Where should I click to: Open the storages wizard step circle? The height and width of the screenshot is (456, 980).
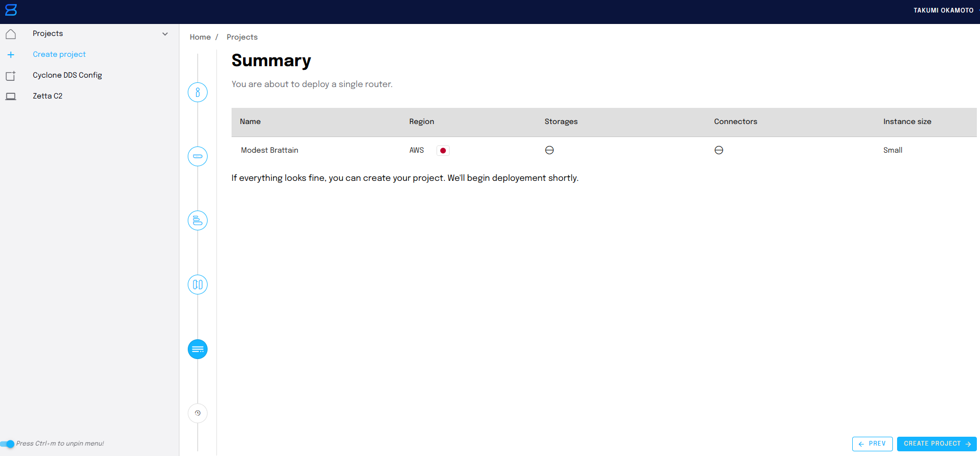(x=198, y=220)
